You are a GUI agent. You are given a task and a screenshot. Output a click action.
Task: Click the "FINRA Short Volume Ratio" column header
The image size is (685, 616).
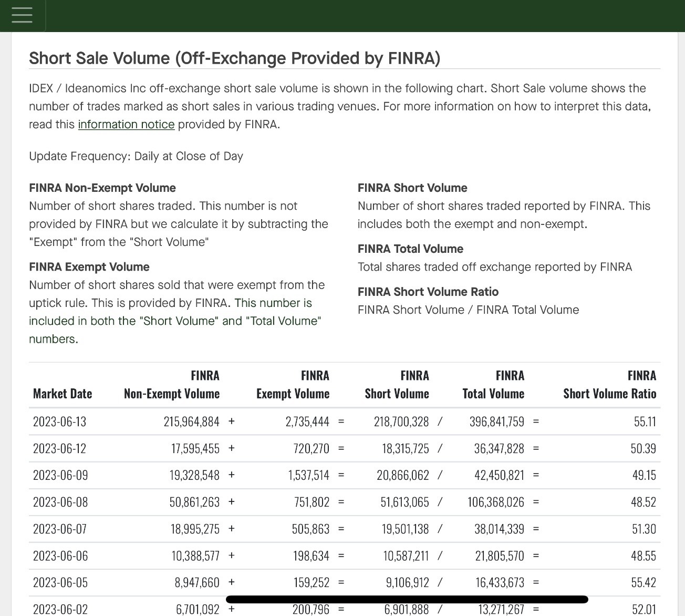pos(610,385)
